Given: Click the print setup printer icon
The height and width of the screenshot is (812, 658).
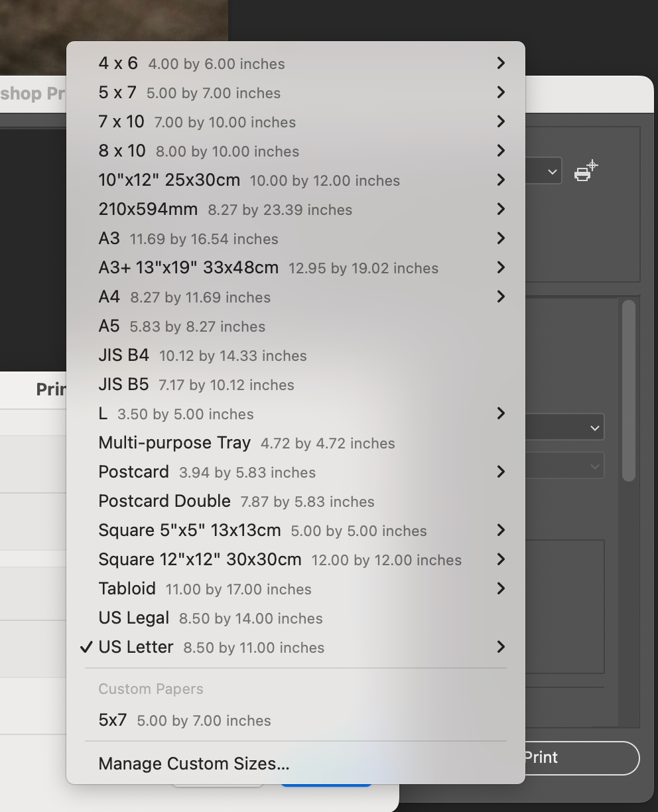Looking at the screenshot, I should (x=584, y=170).
